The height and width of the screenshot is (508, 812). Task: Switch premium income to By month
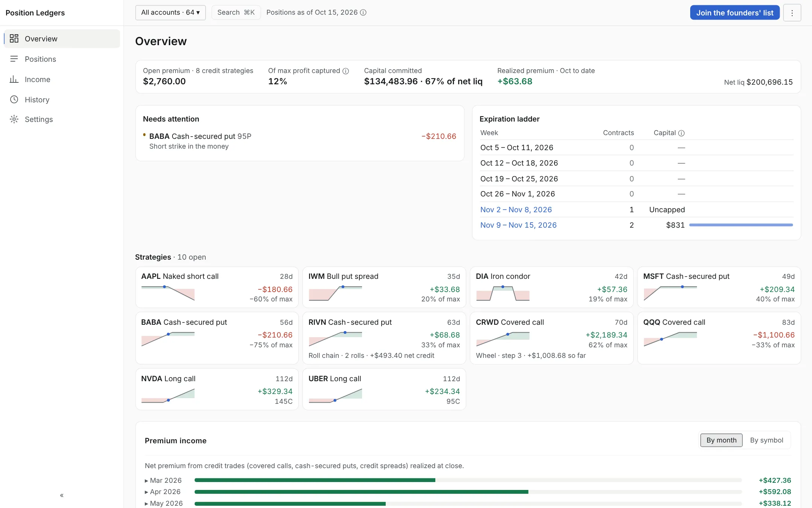point(721,440)
